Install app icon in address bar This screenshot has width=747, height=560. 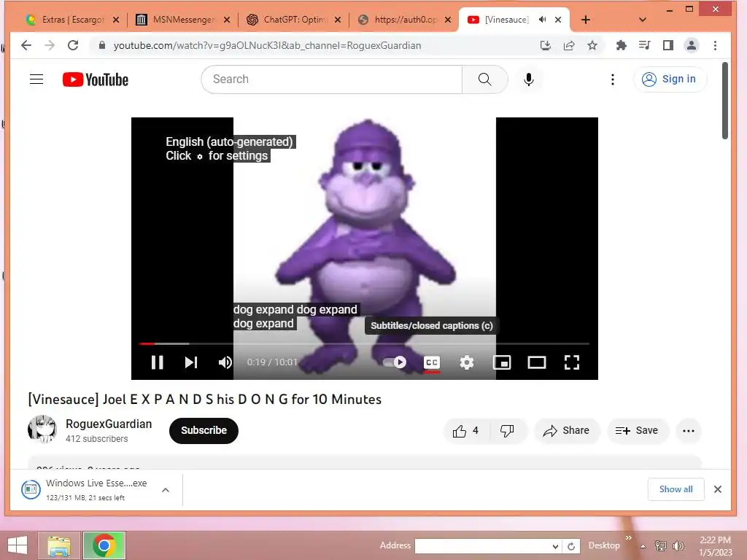click(x=546, y=45)
